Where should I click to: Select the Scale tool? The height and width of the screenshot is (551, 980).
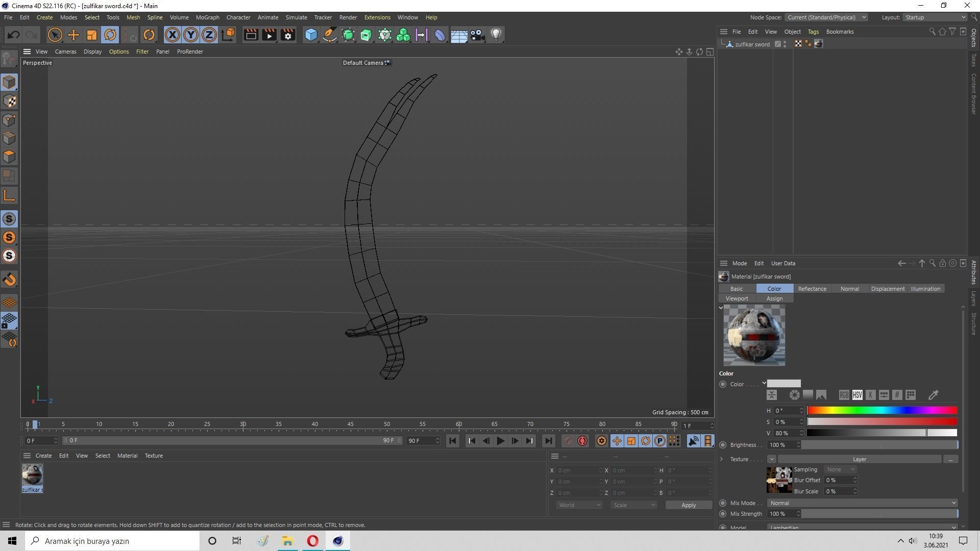pos(92,35)
